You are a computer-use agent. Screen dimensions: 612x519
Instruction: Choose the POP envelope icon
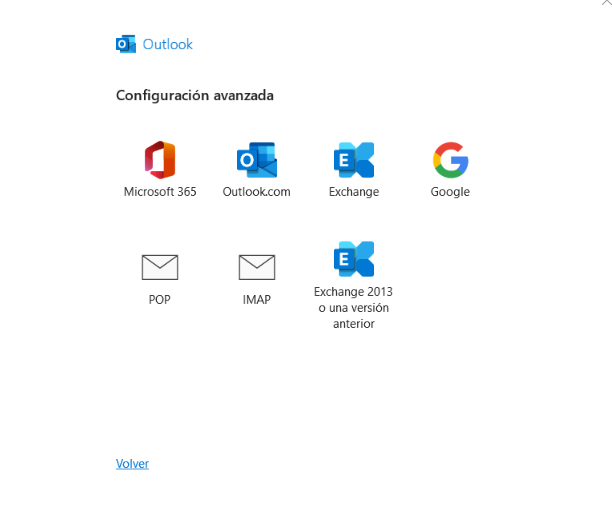(160, 267)
